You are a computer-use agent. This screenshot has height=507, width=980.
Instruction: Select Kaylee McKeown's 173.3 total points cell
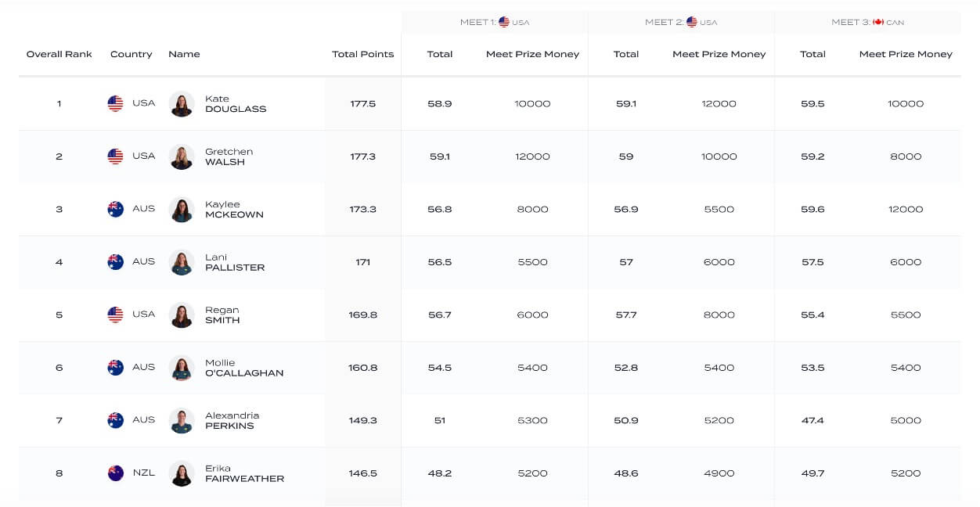(362, 209)
